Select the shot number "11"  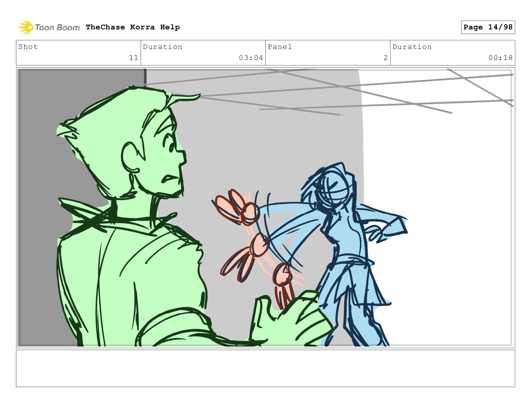pos(134,58)
